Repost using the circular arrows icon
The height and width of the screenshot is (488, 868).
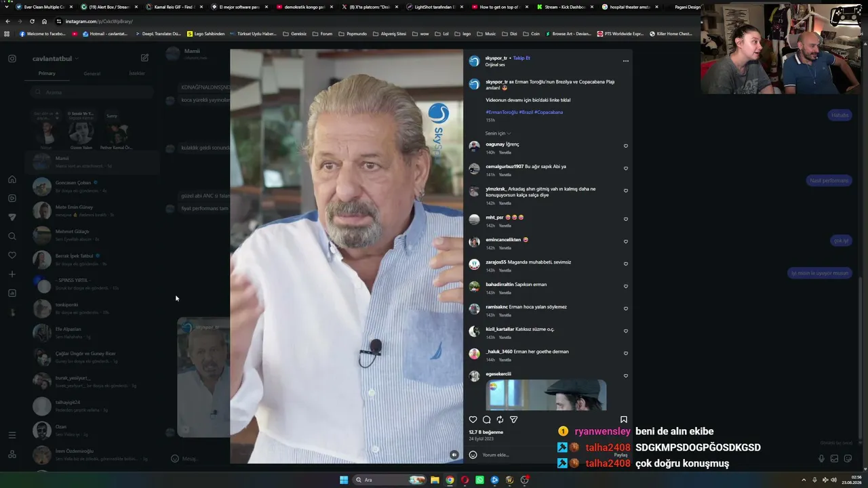point(500,420)
